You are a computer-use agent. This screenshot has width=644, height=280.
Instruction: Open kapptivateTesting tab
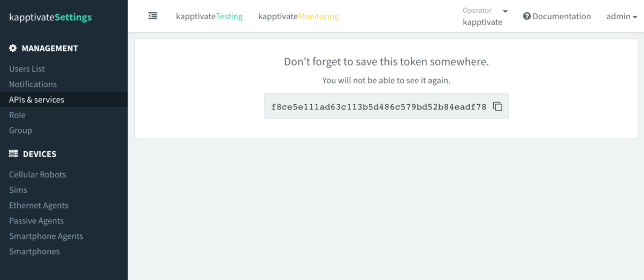point(209,17)
